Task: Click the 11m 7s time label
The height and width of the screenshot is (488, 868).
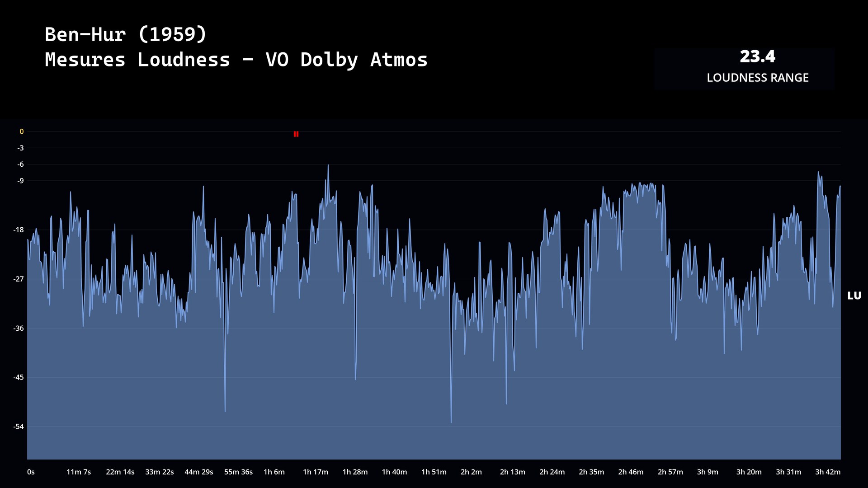Action: coord(79,472)
